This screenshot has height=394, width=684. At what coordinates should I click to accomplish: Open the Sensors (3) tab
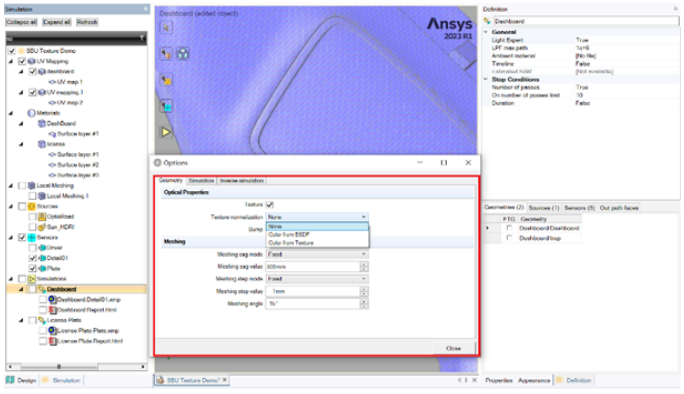point(579,208)
